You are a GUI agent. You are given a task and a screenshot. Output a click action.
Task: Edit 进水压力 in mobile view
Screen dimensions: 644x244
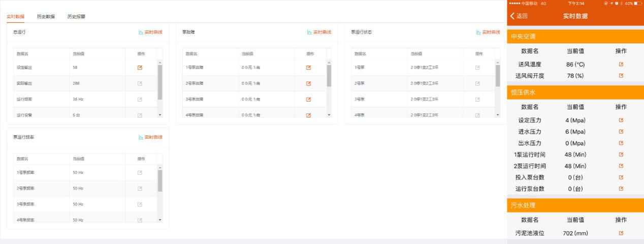(621, 132)
